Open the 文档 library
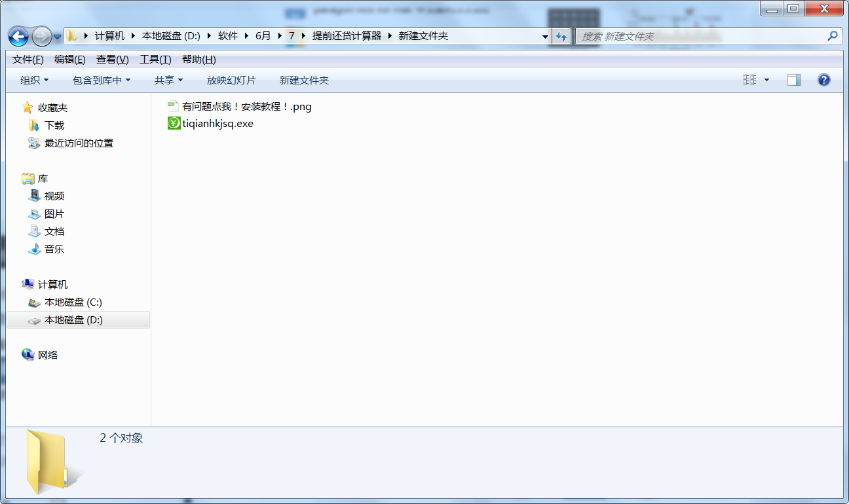Viewport: 849px width, 504px height. click(54, 232)
